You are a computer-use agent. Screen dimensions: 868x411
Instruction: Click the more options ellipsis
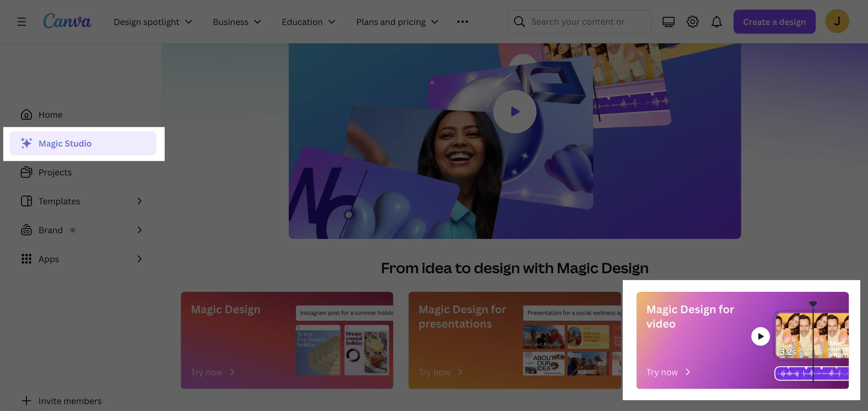click(462, 22)
